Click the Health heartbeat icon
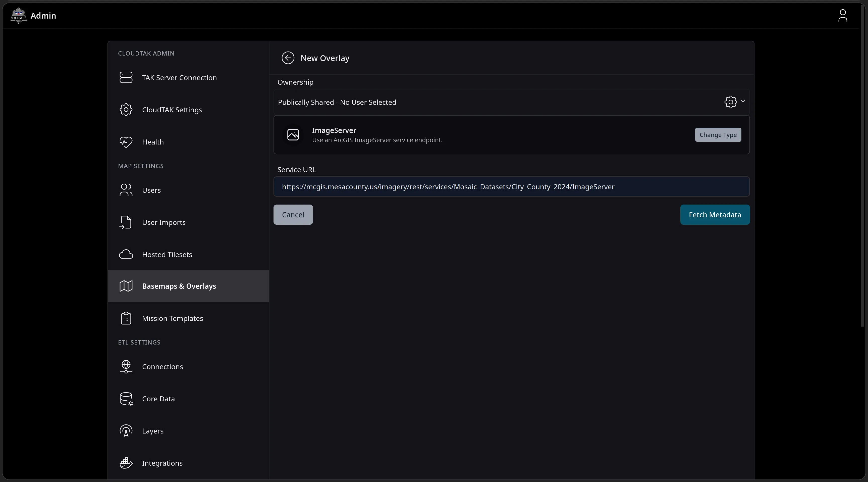 tap(126, 142)
